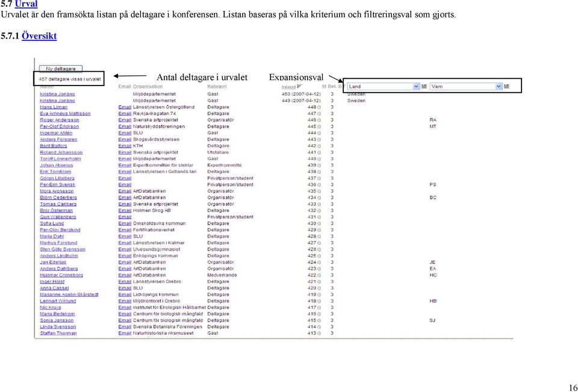Image resolution: width=578 pixels, height=392 pixels.
Task: Sort by the Kategori column header
Action: coord(217,86)
